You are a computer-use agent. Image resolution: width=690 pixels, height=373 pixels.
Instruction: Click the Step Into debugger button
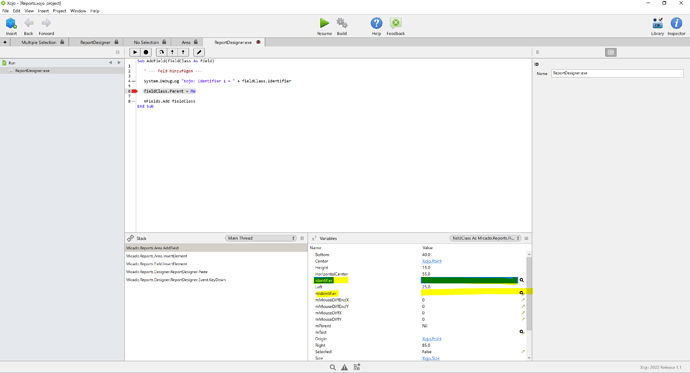pyautogui.click(x=172, y=52)
